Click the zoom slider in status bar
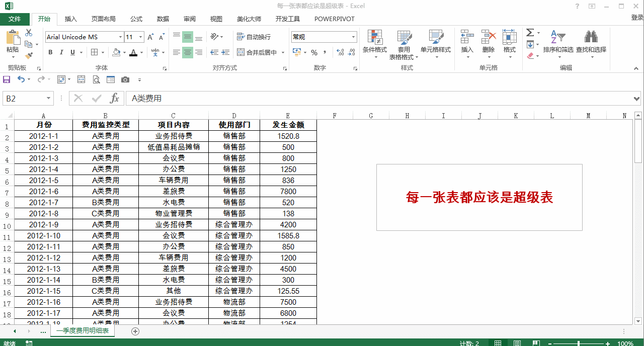Viewport: 644px width, 346px height. [x=578, y=343]
